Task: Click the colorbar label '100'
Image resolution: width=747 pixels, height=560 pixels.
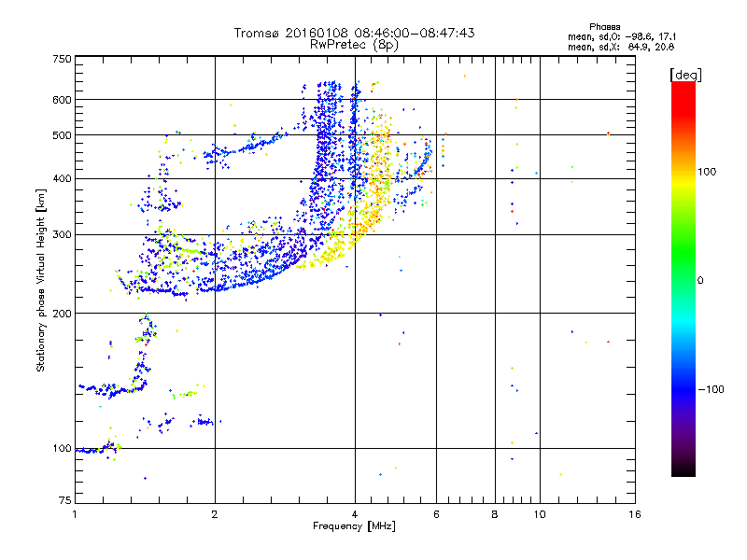Action: click(x=707, y=172)
